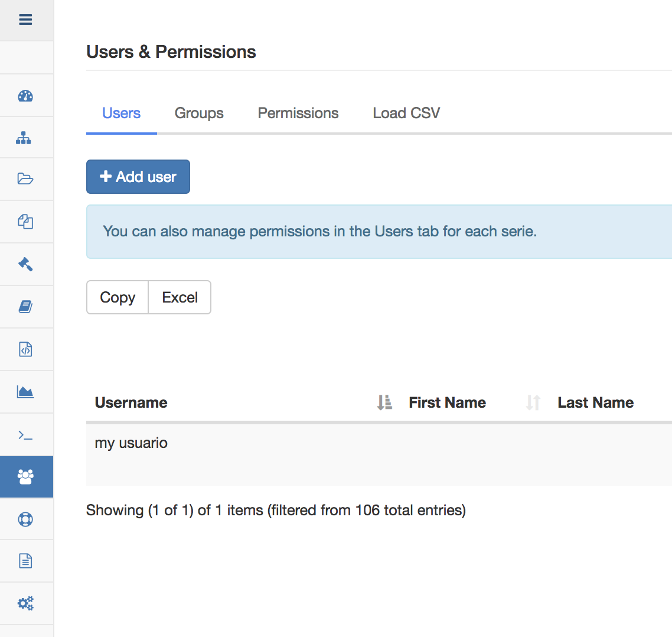
Task: Click the Copy button
Action: [x=118, y=297]
